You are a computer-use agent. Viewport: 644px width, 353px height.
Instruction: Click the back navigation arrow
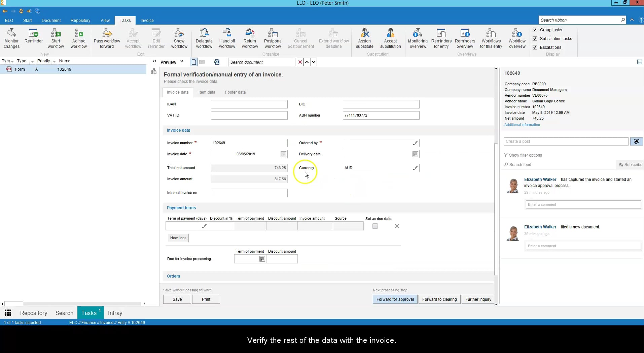click(5, 11)
